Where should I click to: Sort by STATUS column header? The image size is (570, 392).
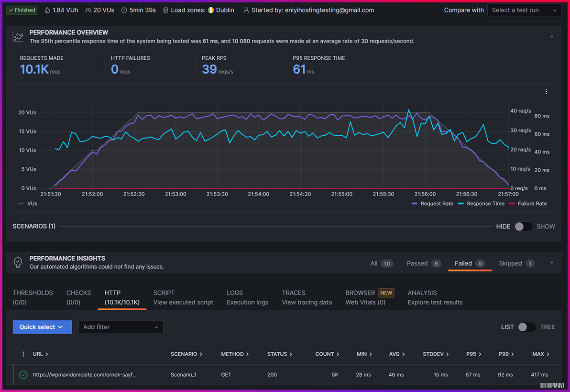[280, 354]
